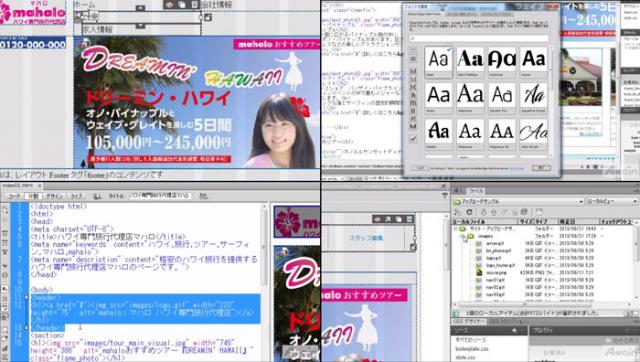Switch to the ファイル panel tab

pos(476,191)
